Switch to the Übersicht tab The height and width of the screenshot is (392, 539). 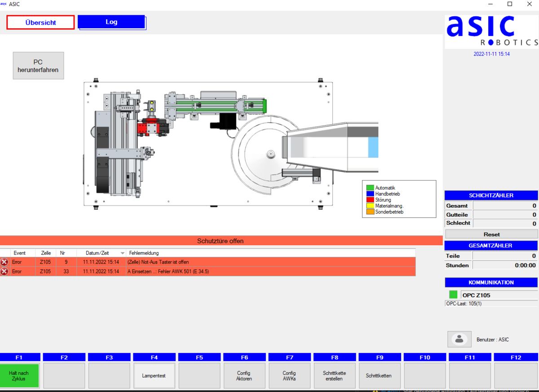[40, 22]
